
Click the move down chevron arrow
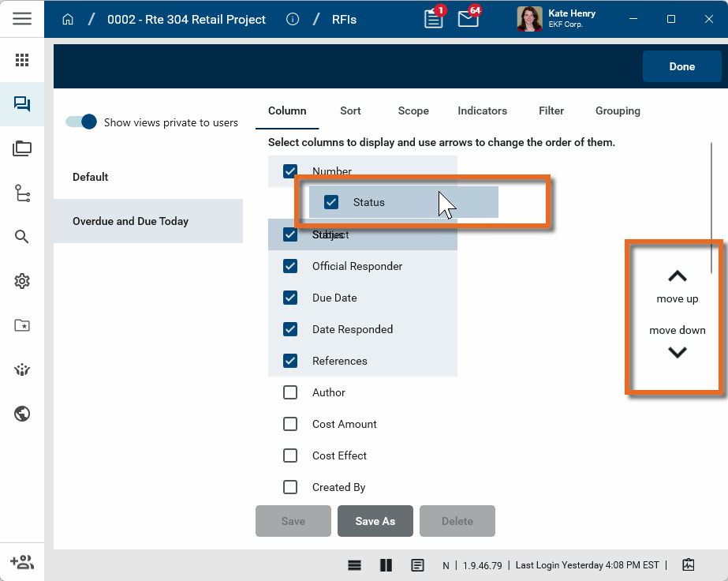tap(677, 352)
